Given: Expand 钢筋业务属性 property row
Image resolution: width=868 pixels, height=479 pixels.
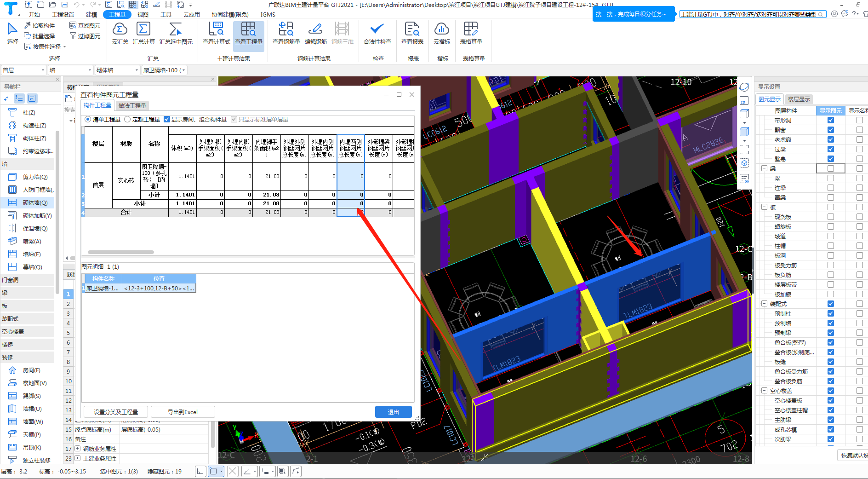Looking at the screenshot, I should click(x=78, y=449).
